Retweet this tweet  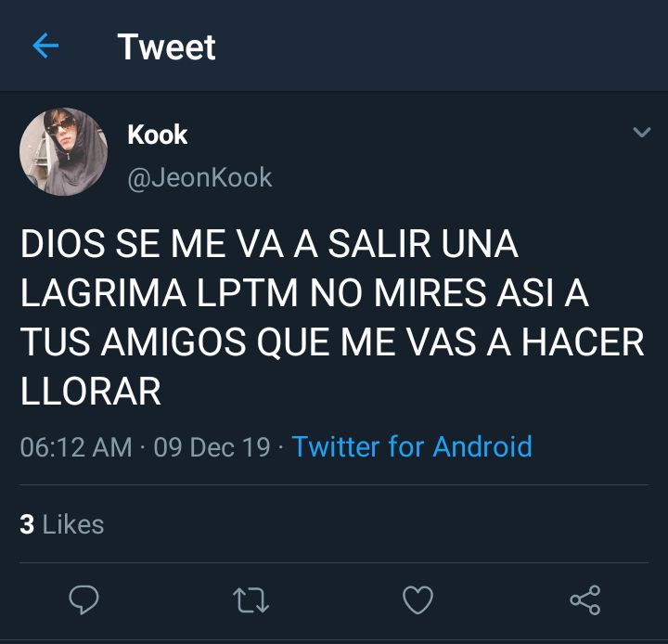[250, 600]
